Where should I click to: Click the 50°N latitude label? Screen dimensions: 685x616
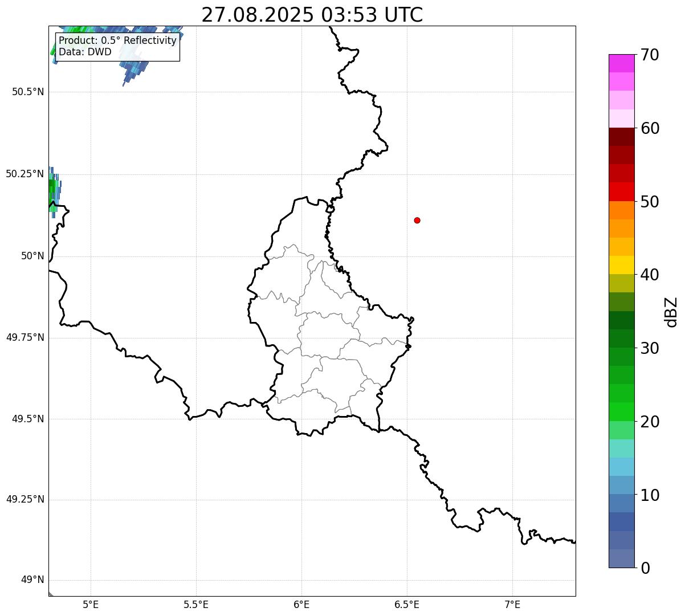[x=32, y=256]
